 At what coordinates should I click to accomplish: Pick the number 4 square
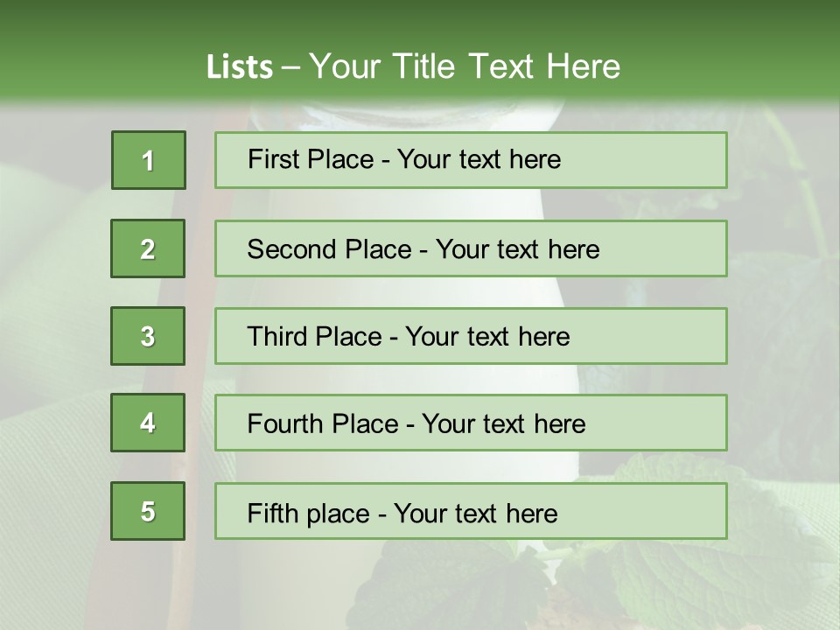point(148,423)
